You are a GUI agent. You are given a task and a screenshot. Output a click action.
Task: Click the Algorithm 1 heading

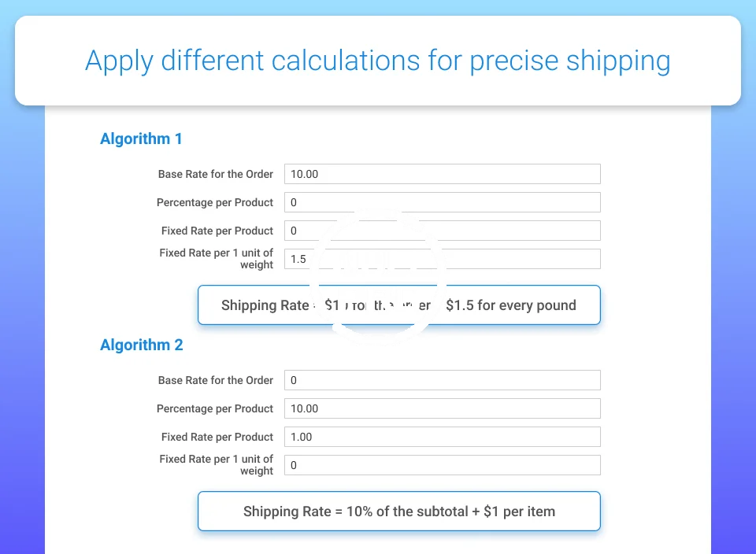141,139
